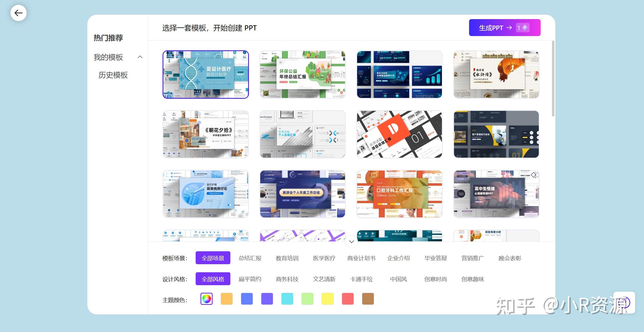Screen dimensions: 644x332
Task: Select the orange theme color swatch
Action: (226, 299)
